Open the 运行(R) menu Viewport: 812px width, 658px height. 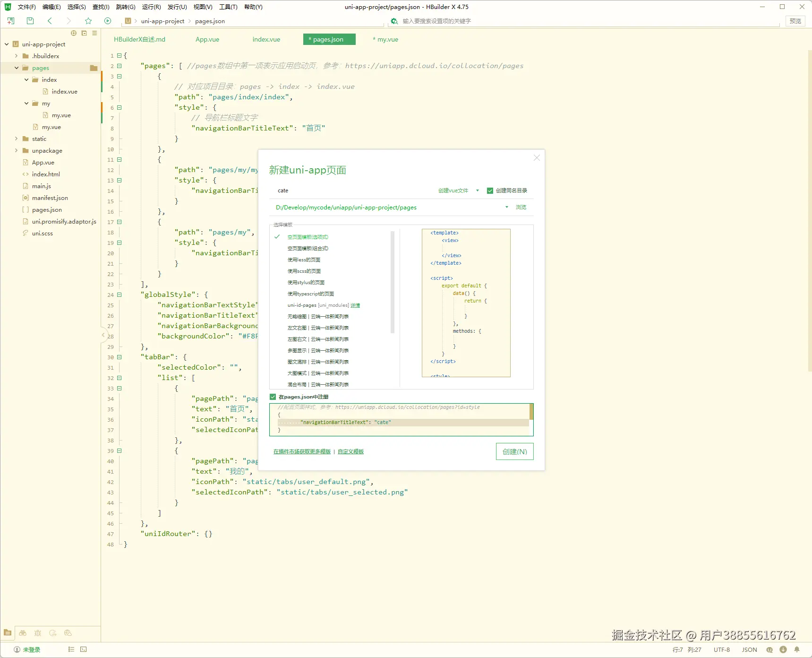tap(151, 7)
